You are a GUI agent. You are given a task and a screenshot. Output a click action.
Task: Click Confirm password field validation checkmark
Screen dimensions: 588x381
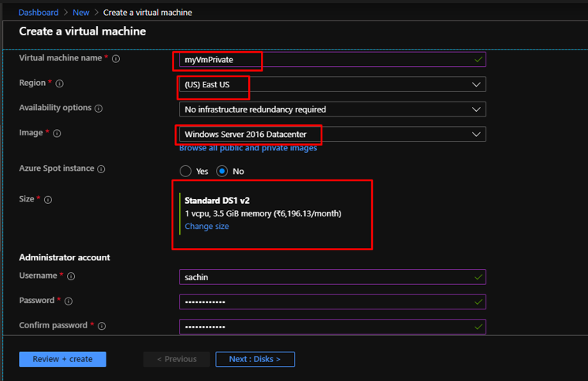click(478, 327)
